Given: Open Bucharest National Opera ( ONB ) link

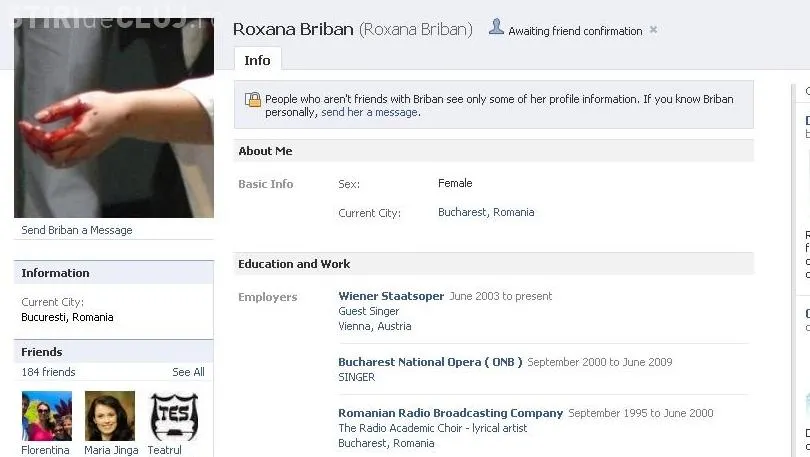Looking at the screenshot, I should (x=430, y=362).
